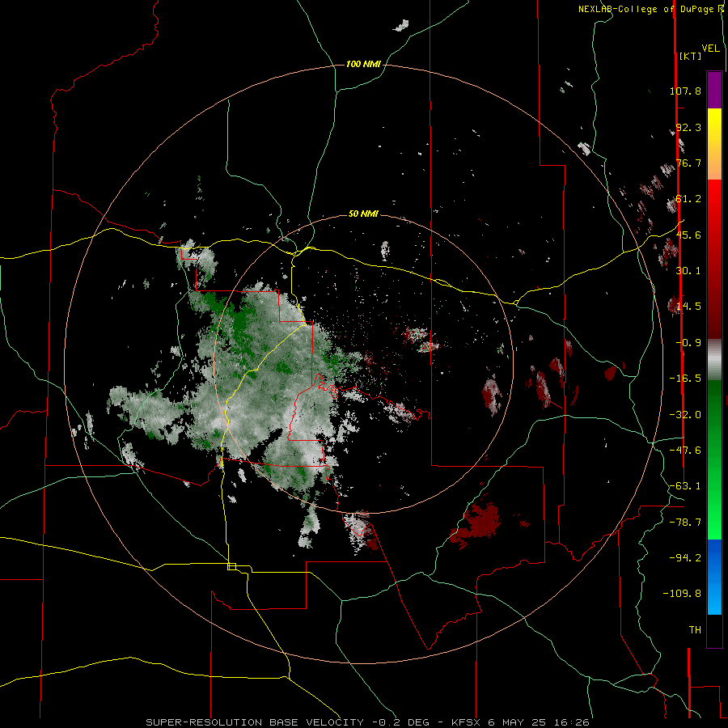The height and width of the screenshot is (728, 728).
Task: Pick the -94.2 velocity scale value
Action: 685,558
